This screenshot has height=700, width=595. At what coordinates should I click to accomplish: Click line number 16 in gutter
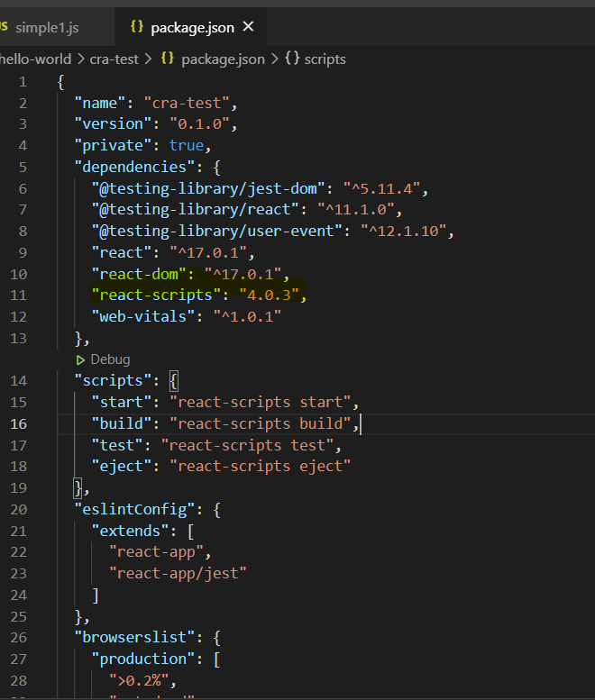[18, 423]
